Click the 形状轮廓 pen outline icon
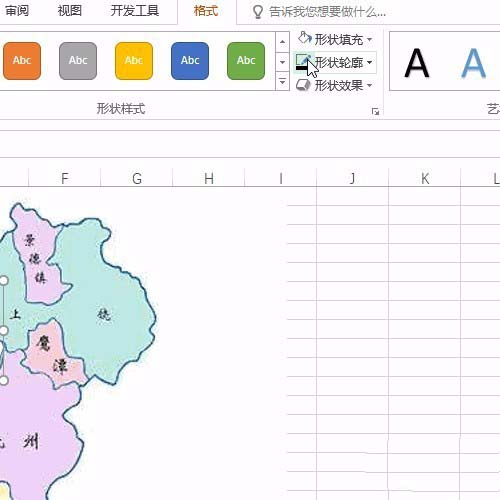The width and height of the screenshot is (500, 500). coord(303,62)
